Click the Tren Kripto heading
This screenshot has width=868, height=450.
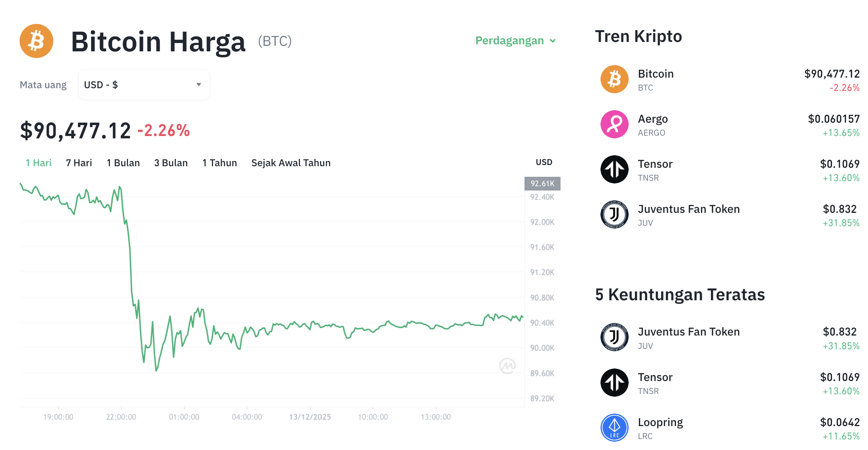point(639,36)
